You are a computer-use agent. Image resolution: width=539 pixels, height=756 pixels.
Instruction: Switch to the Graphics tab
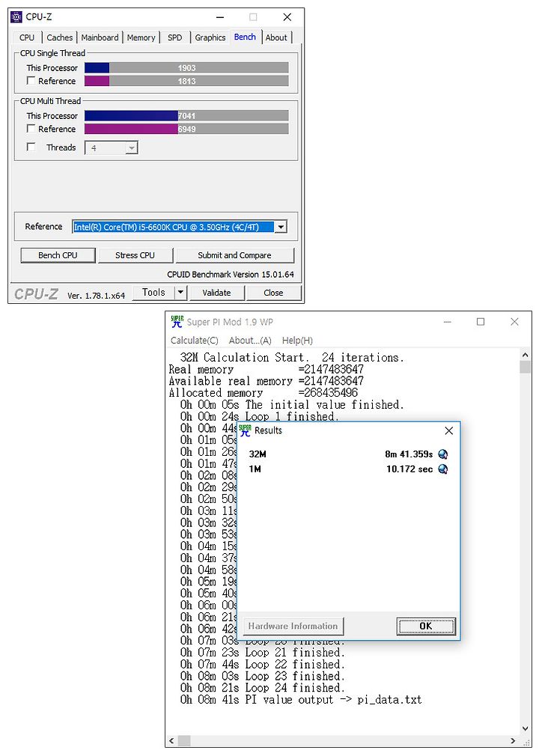tap(210, 37)
